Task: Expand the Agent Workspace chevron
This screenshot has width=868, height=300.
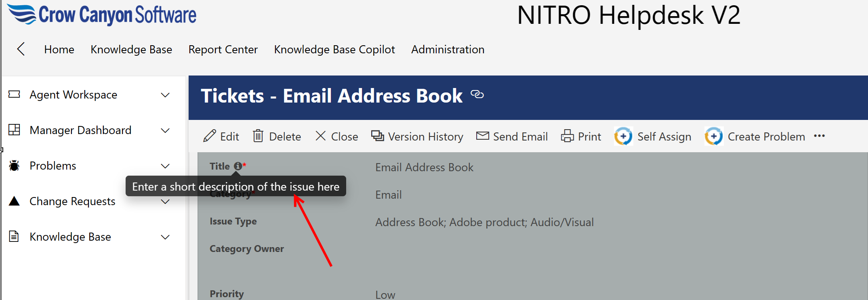Action: [165, 95]
